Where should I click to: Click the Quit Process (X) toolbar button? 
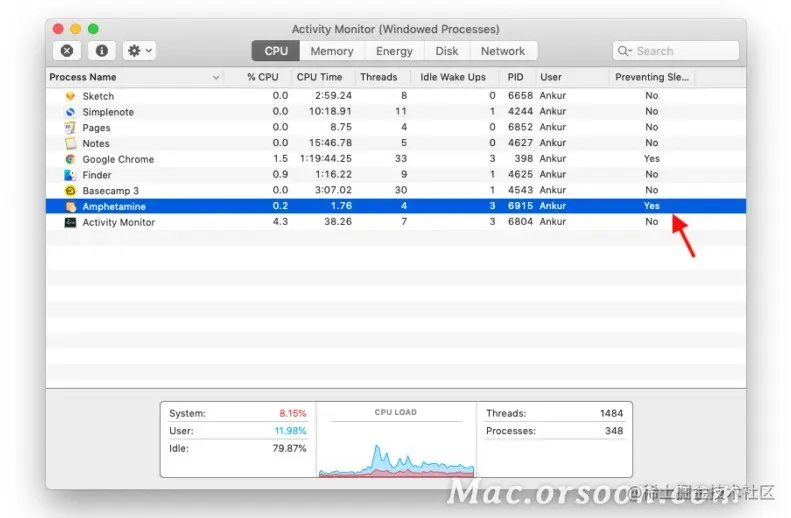click(67, 50)
